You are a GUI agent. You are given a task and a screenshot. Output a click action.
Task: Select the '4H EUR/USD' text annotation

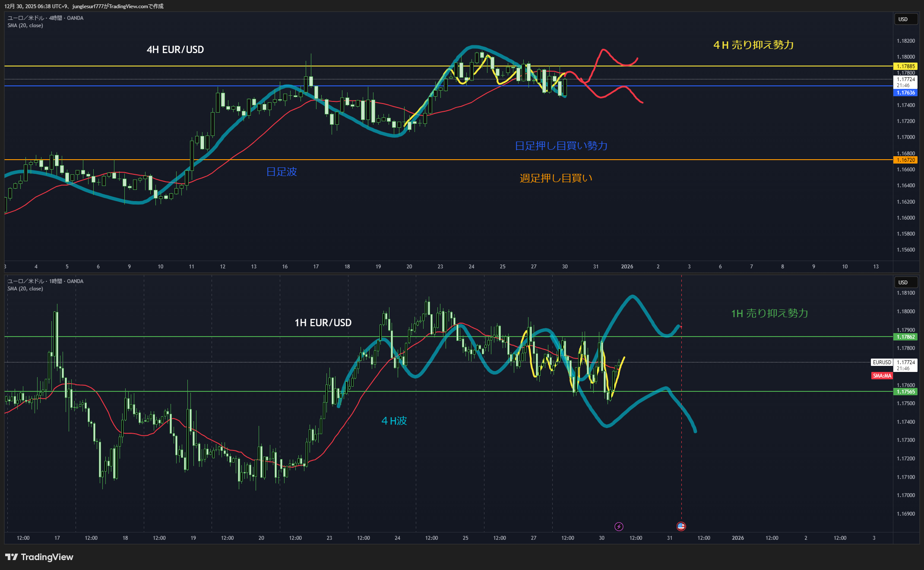click(175, 50)
